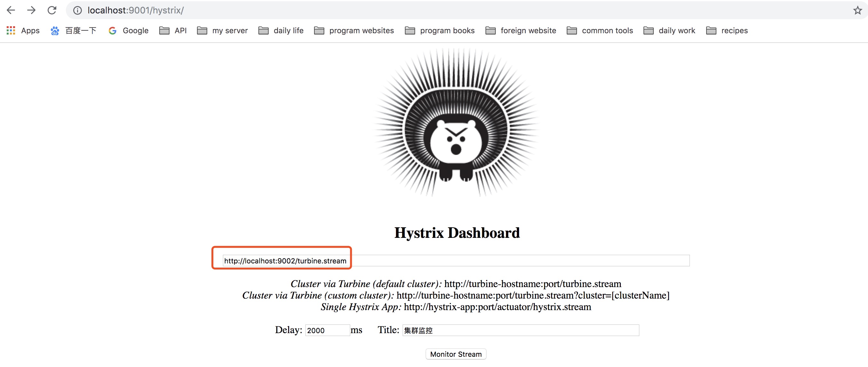
Task: Open the Google bookmark
Action: (x=128, y=31)
